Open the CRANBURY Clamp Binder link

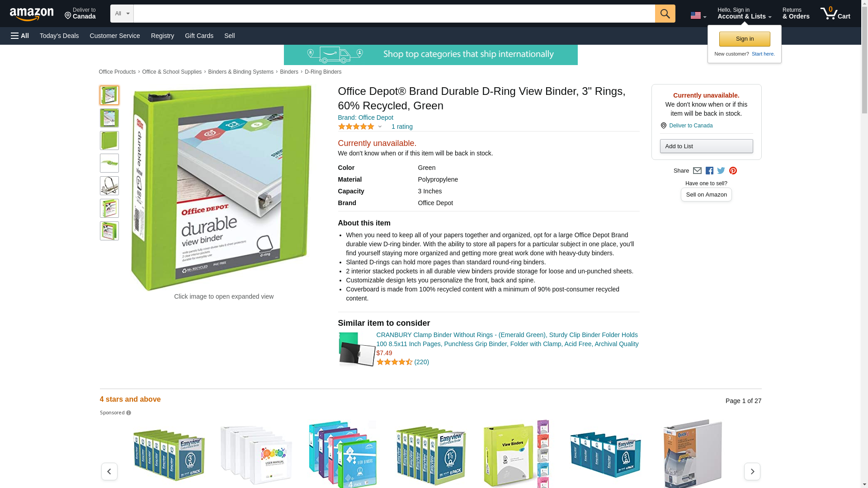pos(507,339)
